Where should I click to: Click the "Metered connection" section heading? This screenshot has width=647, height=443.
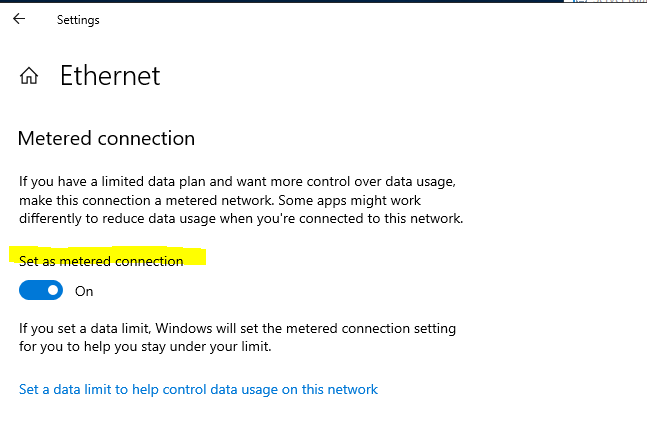pyautogui.click(x=106, y=138)
